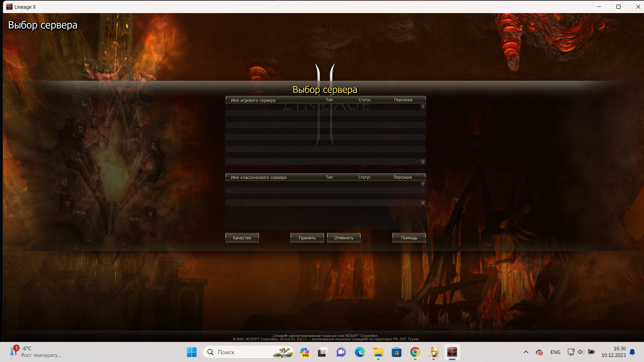Click the Статус column in game server list
The width and height of the screenshot is (644, 362).
[365, 100]
